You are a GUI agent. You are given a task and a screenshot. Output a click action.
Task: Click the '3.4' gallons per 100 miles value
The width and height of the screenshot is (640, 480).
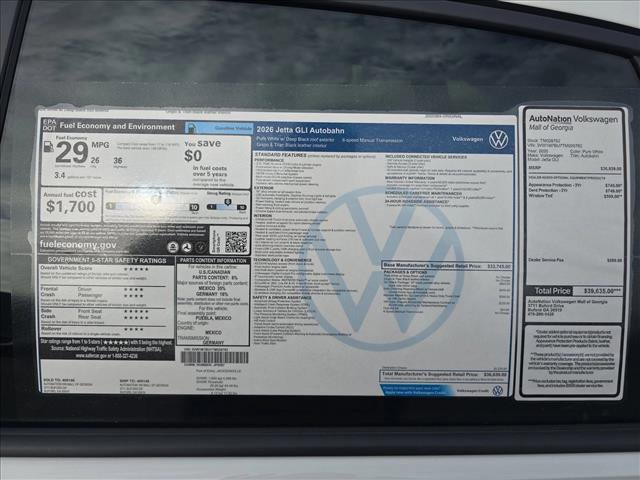(60, 175)
